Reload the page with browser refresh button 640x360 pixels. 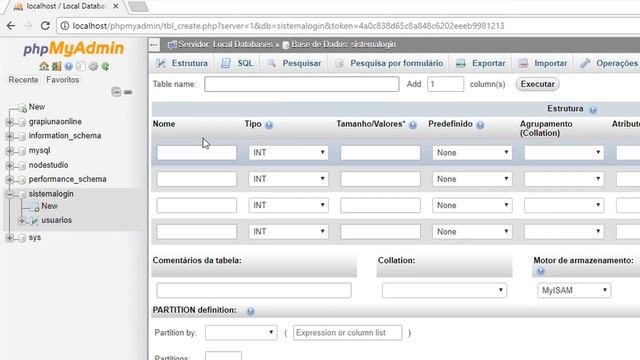click(45, 26)
